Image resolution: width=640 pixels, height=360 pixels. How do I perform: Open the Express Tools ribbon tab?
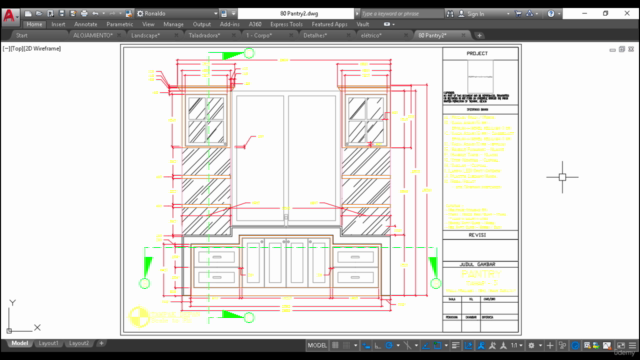[x=287, y=24]
